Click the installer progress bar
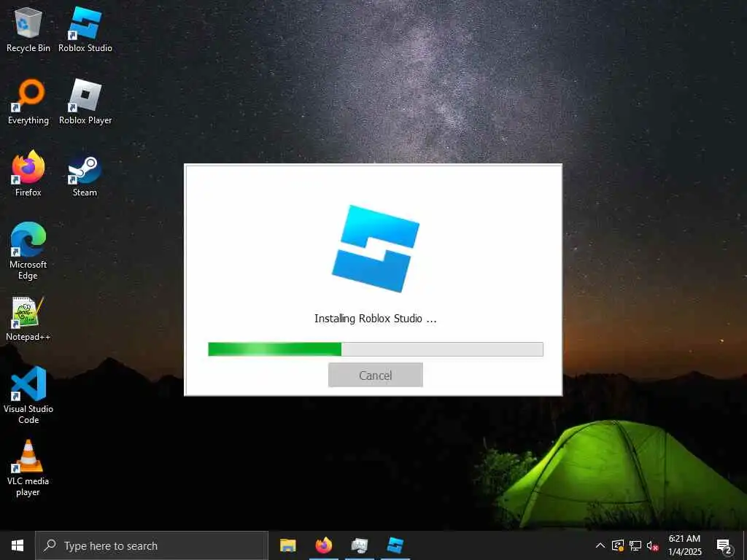The width and height of the screenshot is (747, 560). pyautogui.click(x=376, y=349)
